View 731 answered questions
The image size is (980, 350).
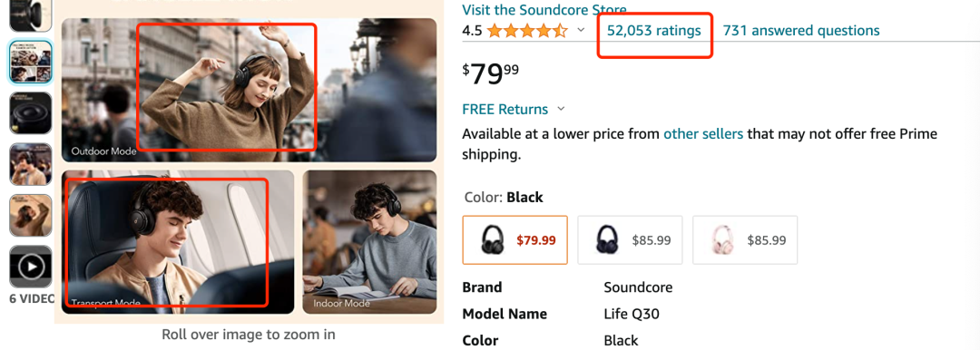point(801,31)
